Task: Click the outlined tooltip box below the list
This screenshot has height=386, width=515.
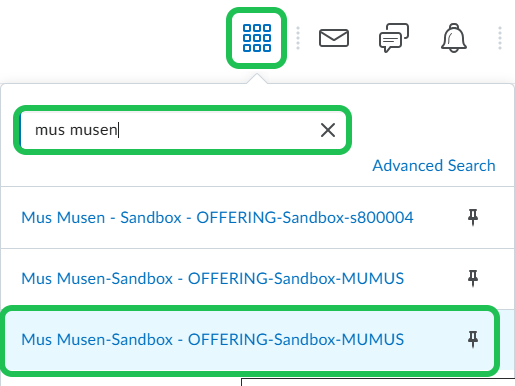Action: point(378,382)
